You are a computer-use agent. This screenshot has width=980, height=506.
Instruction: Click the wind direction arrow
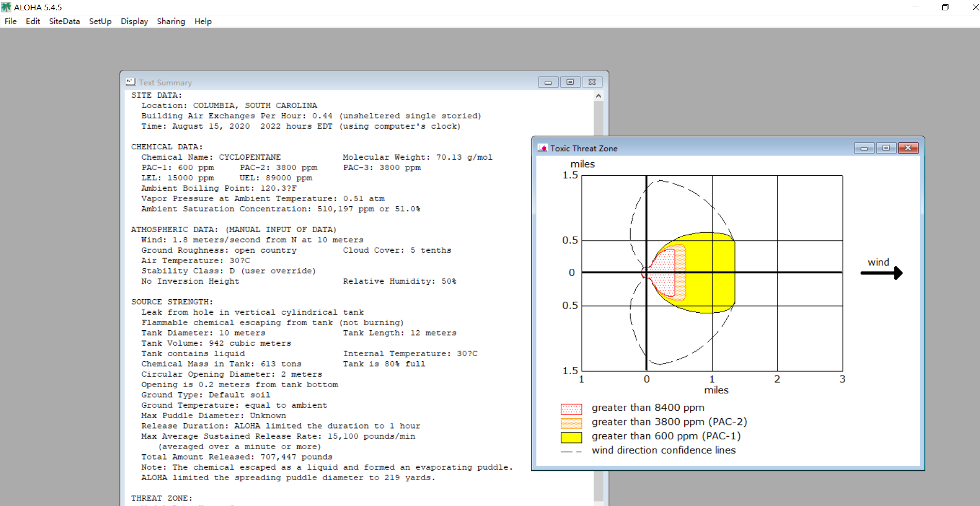click(x=881, y=273)
